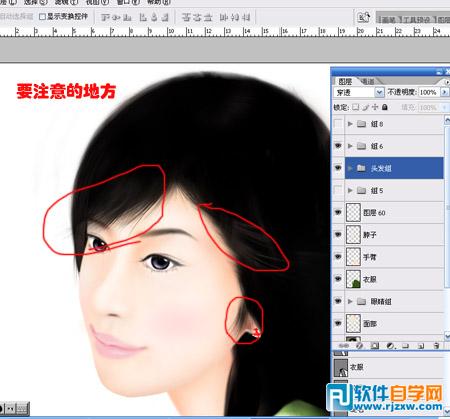Hide the 组 6 group

338,146
